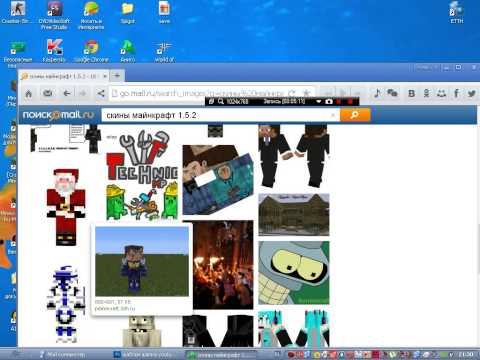Open the Twitter bird toolbar icon
Viewport: 480px width, 360px height.
coord(471,94)
